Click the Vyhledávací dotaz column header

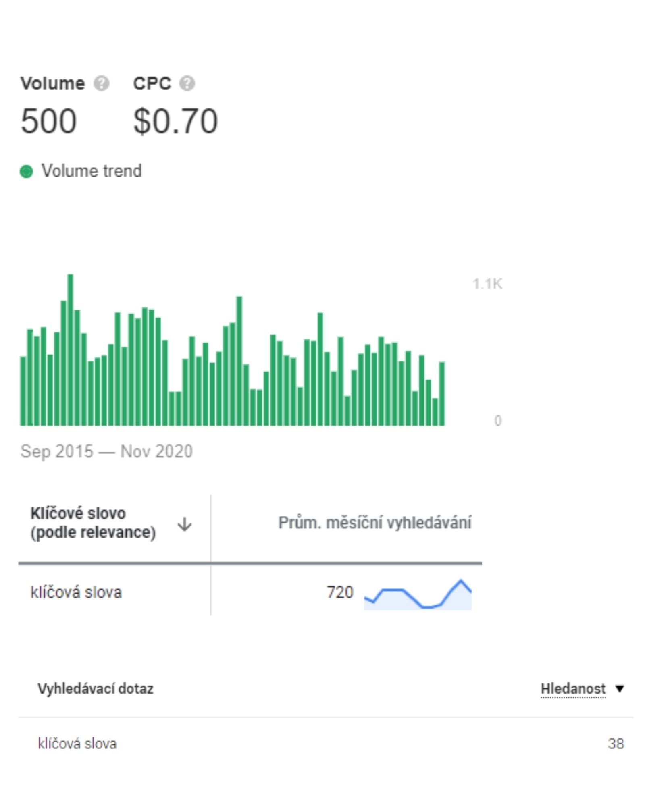[x=96, y=689]
